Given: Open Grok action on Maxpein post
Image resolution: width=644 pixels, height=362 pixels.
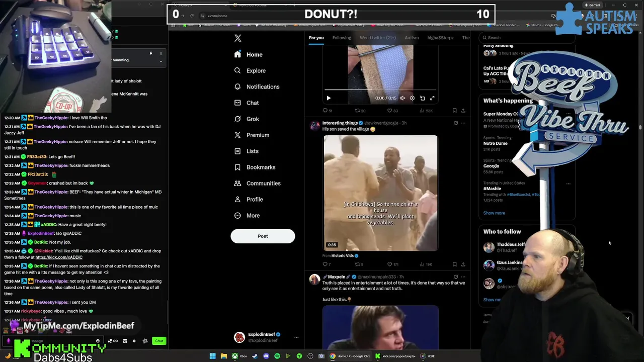Looking at the screenshot, I should pos(456,277).
